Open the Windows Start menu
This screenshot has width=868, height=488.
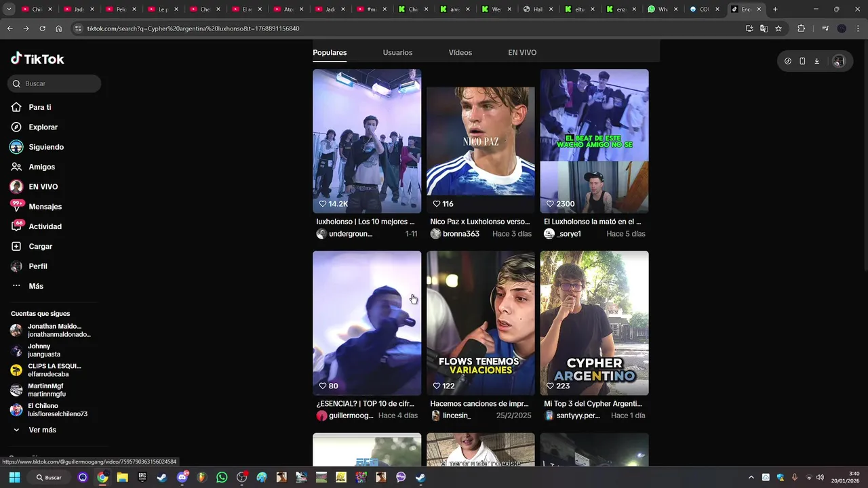coord(14,477)
